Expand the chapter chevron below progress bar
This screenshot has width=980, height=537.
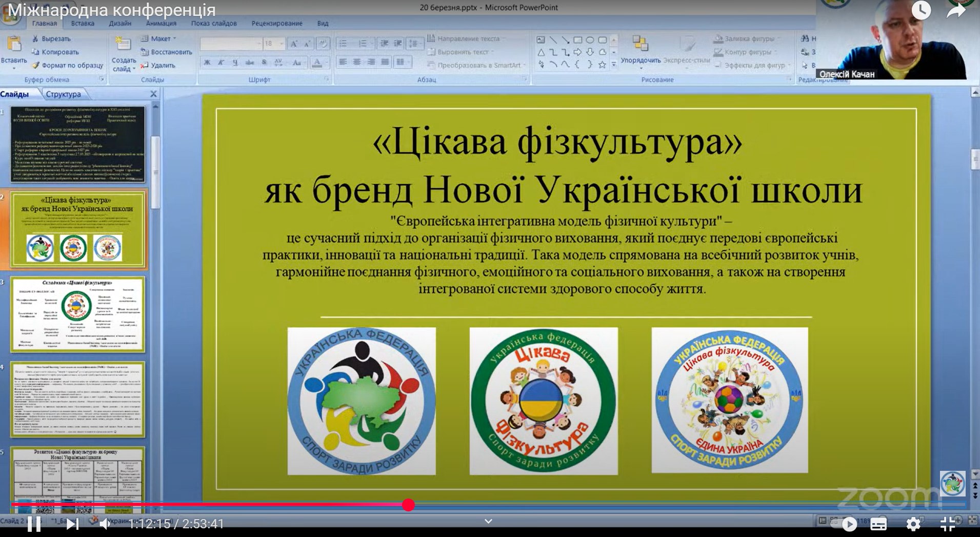[x=488, y=522]
